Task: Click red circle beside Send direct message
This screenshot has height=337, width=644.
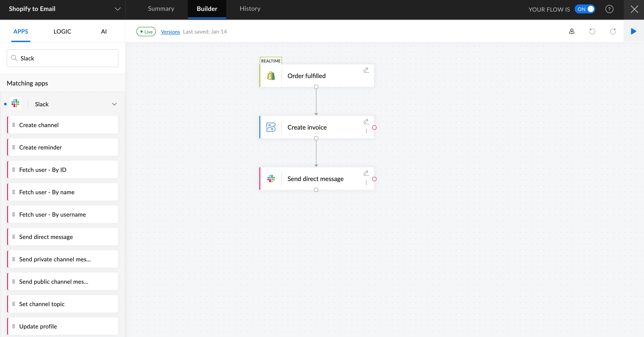Action: point(374,179)
